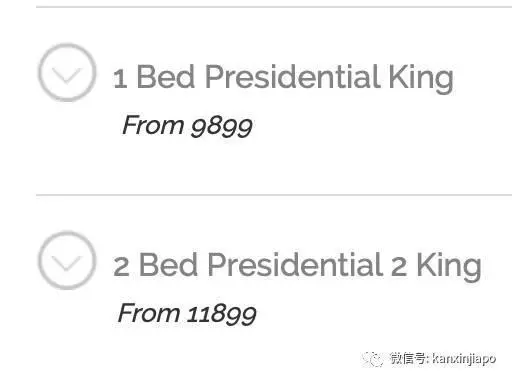
Task: Click the kanxinjiapo watermark text
Action: (464, 359)
